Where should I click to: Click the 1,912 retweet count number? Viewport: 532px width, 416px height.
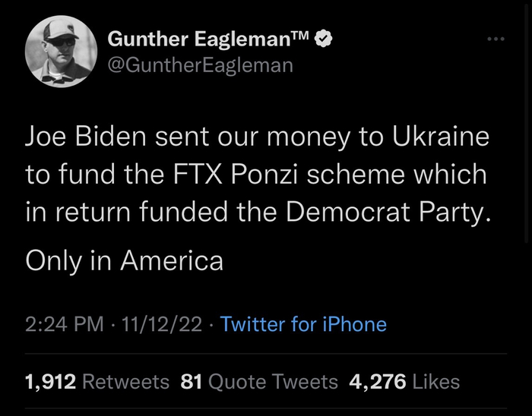pyautogui.click(x=50, y=381)
